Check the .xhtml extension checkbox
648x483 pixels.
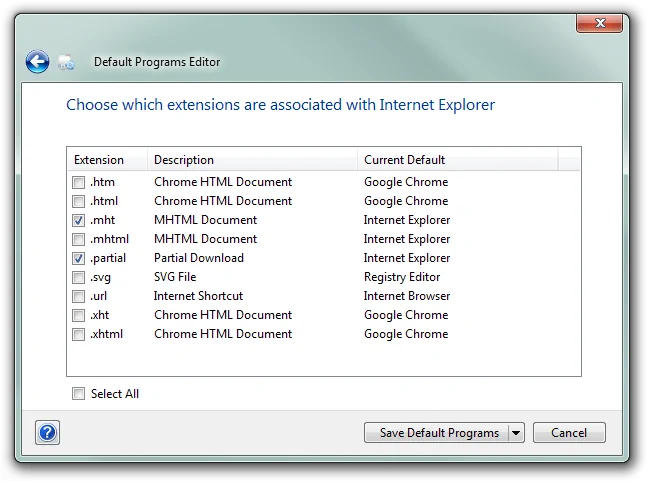pyautogui.click(x=78, y=334)
